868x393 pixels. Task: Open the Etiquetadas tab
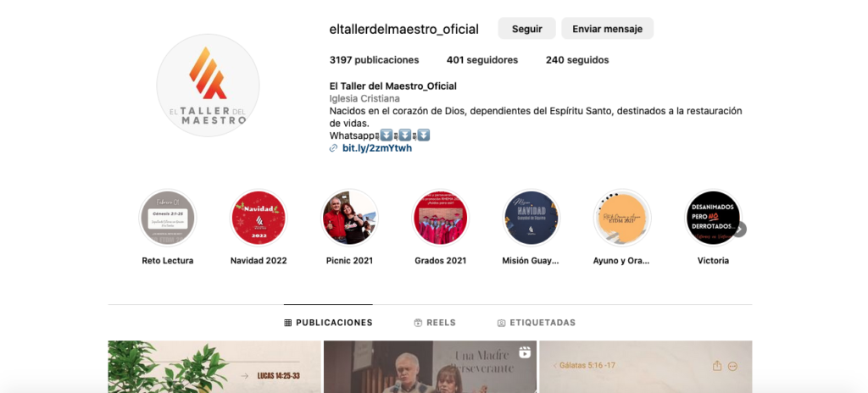coord(537,323)
